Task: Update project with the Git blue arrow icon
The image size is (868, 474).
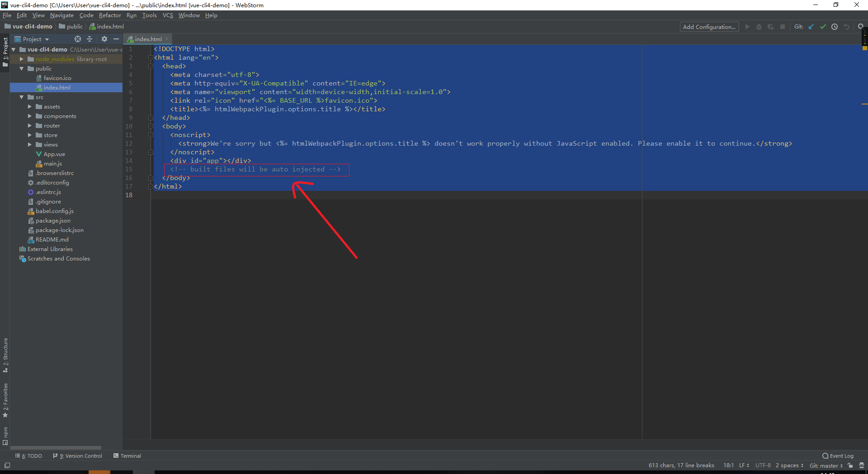Action: tap(811, 27)
